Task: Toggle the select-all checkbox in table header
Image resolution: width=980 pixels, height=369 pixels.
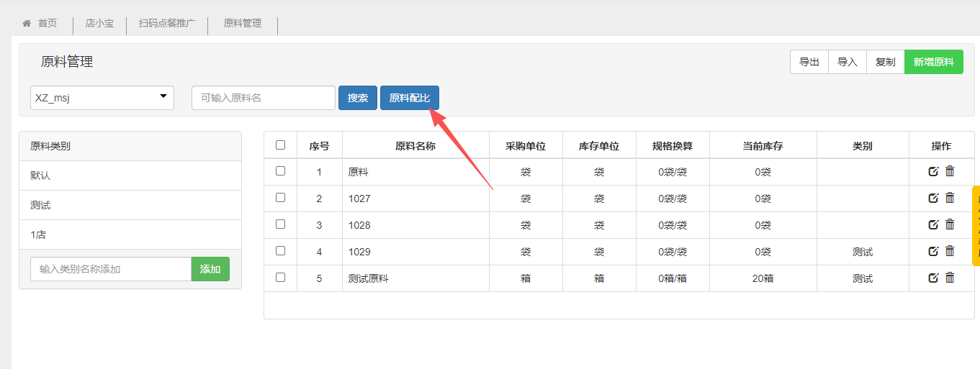Action: [x=281, y=145]
